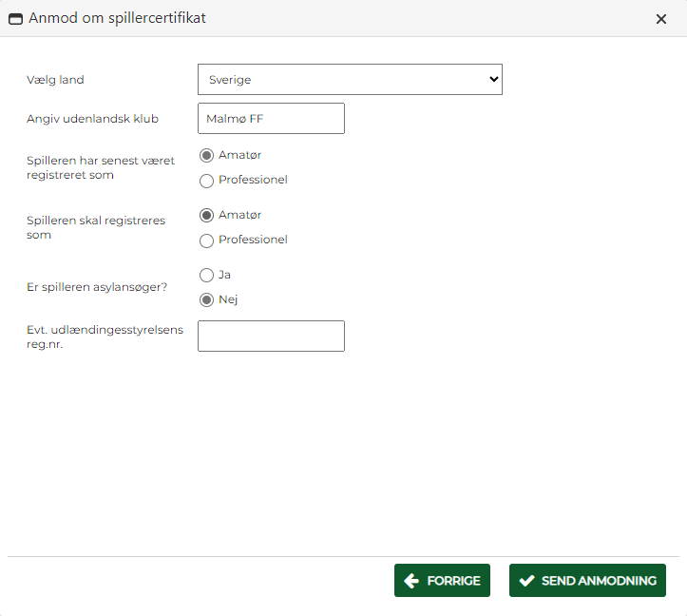Click the Anmod om spillercertifikat title text
This screenshot has width=687, height=616.
coord(117,18)
